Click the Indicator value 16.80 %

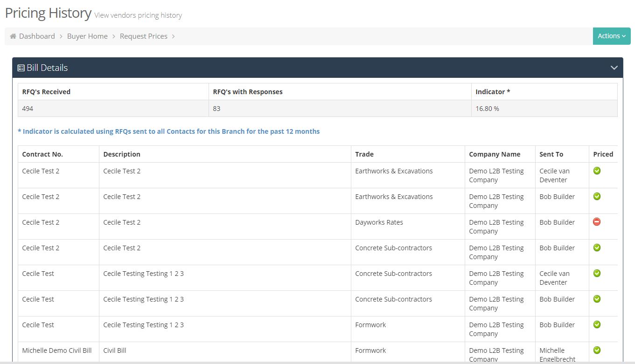click(x=487, y=109)
